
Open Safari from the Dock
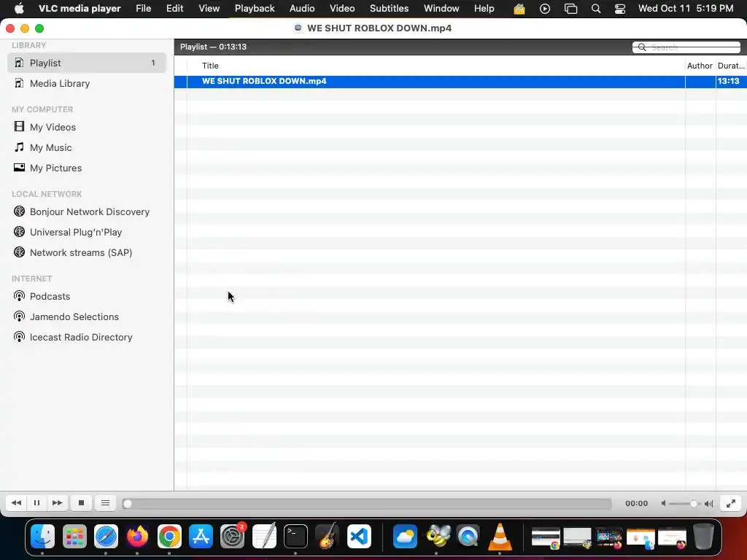click(106, 537)
